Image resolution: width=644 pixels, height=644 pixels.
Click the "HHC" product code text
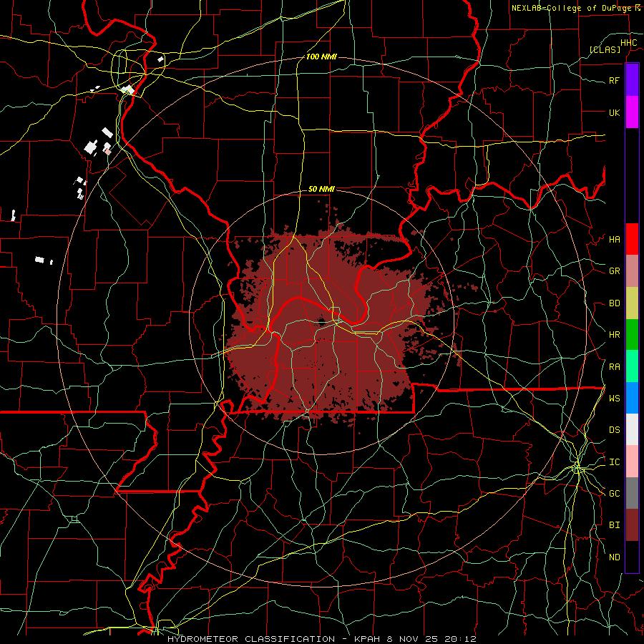pos(628,43)
